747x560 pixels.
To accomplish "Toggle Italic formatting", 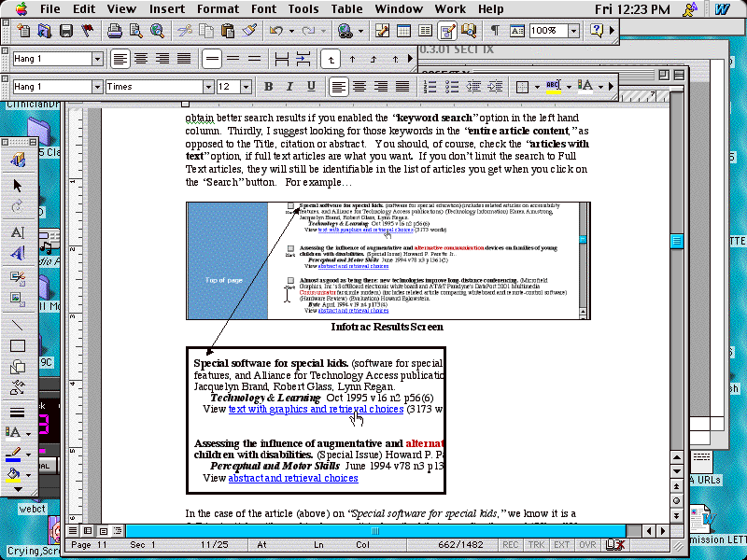I will pyautogui.click(x=289, y=86).
